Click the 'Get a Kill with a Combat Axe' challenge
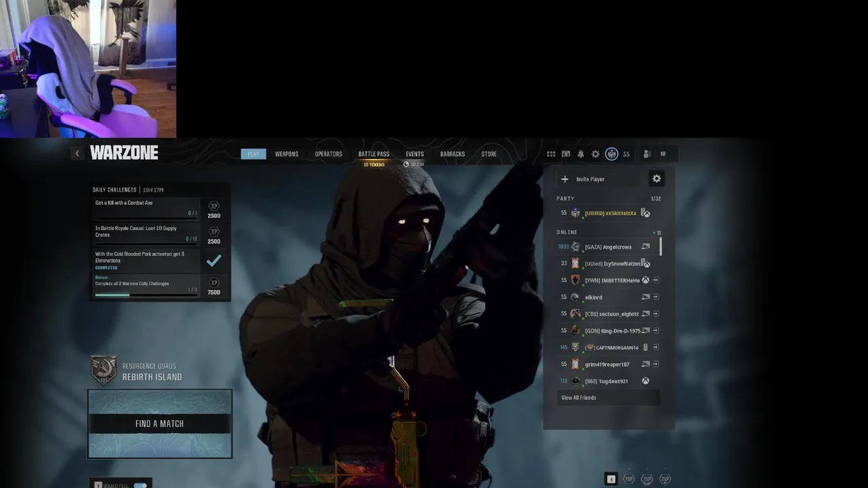Viewport: 868px width, 488px height. point(147,207)
